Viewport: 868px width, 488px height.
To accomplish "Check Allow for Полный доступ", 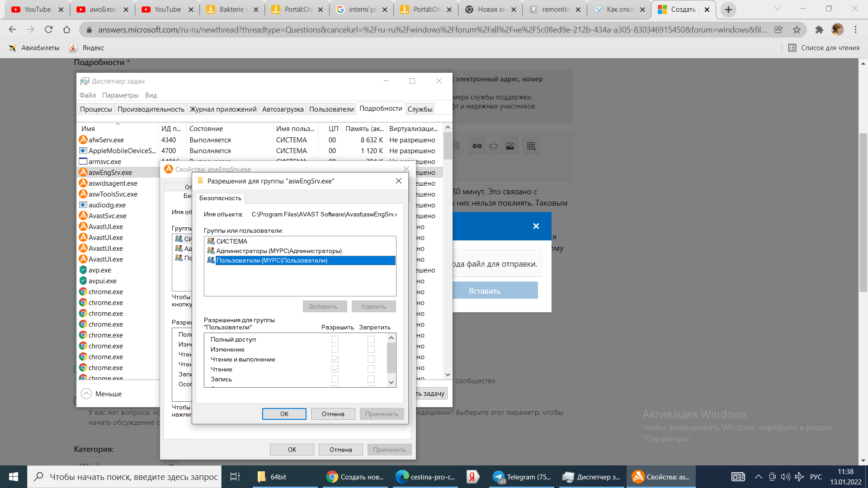I will [x=335, y=339].
